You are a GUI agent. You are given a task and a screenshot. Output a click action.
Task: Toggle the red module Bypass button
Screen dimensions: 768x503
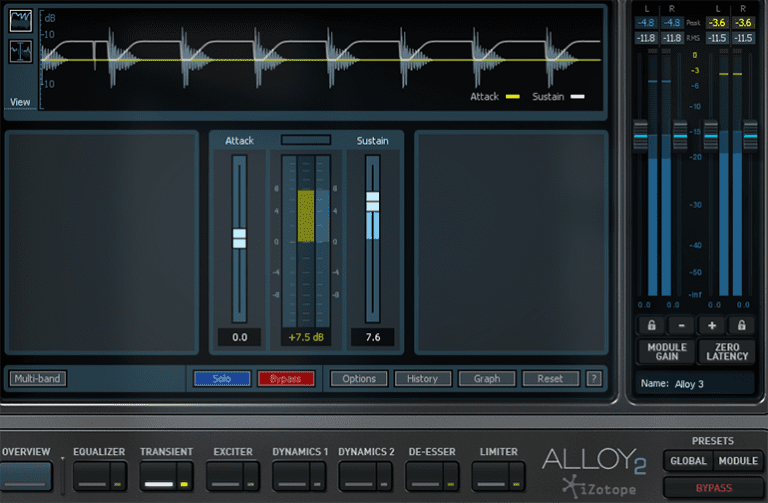pyautogui.click(x=286, y=379)
